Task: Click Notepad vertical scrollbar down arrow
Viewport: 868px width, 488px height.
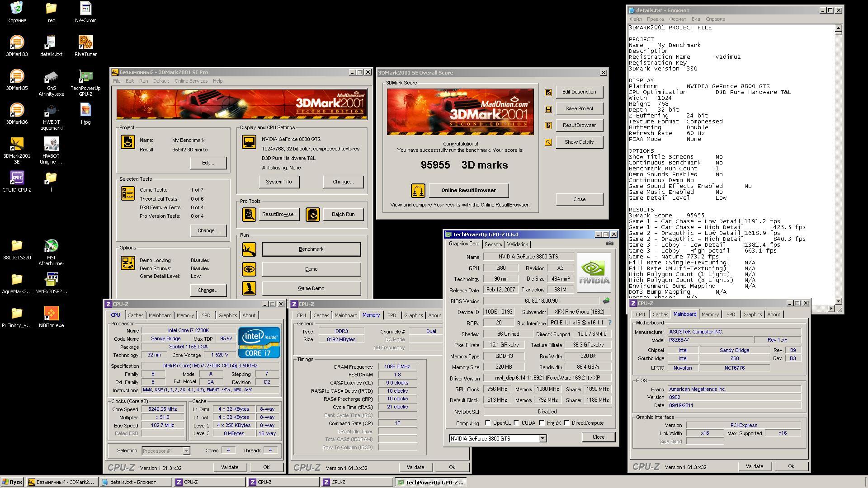Action: pyautogui.click(x=839, y=301)
